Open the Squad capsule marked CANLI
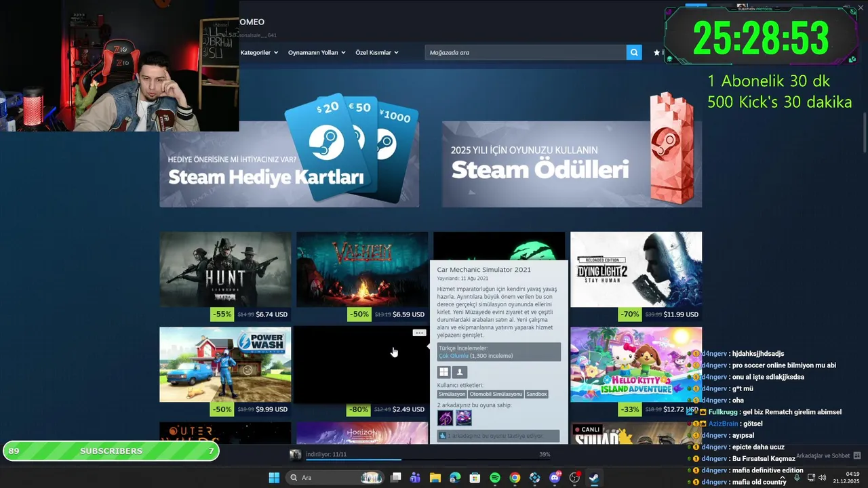 point(636,433)
